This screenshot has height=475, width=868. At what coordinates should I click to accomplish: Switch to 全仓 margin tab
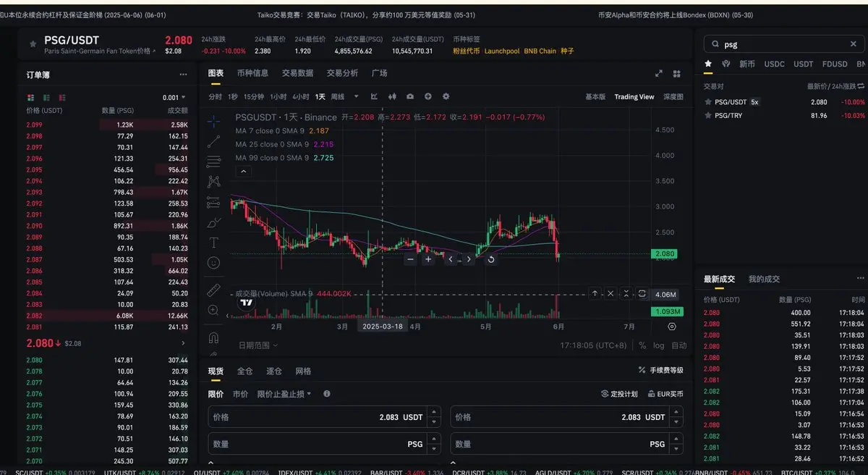tap(245, 371)
